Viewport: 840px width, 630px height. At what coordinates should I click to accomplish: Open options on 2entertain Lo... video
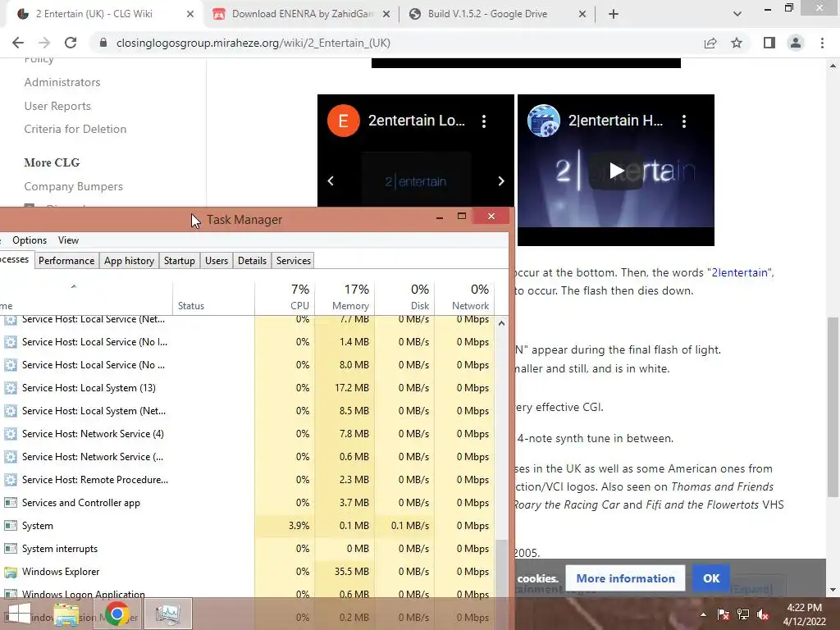[484, 121]
